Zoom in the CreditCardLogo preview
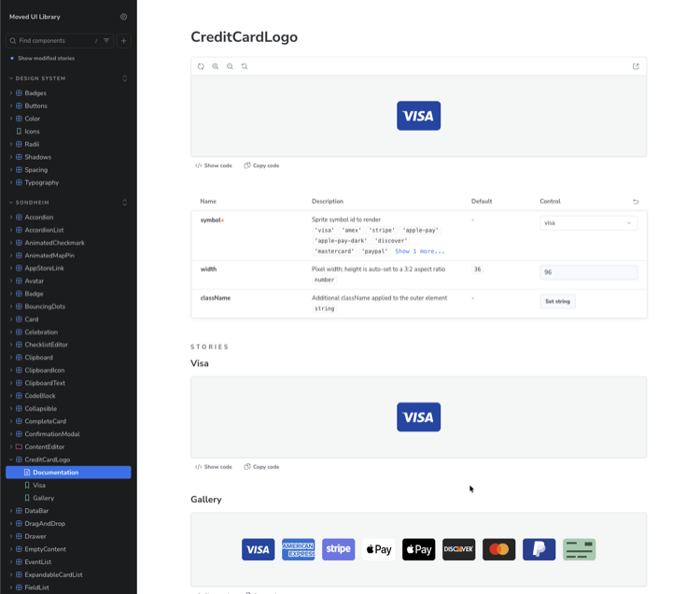 (216, 66)
